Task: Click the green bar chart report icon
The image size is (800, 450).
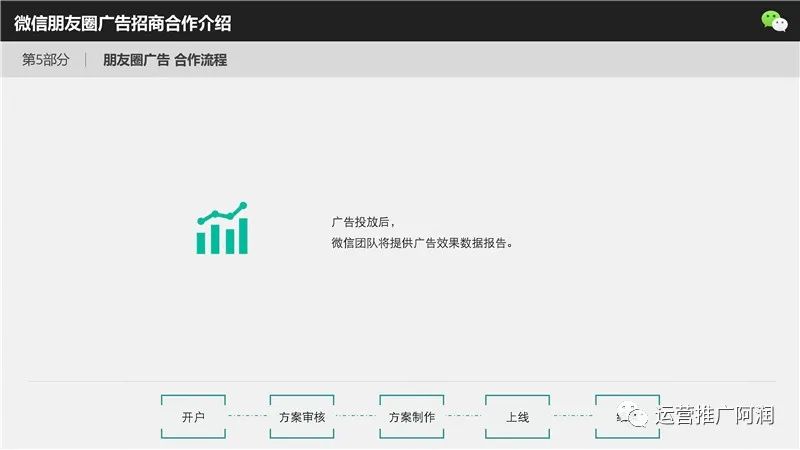Action: point(222,228)
